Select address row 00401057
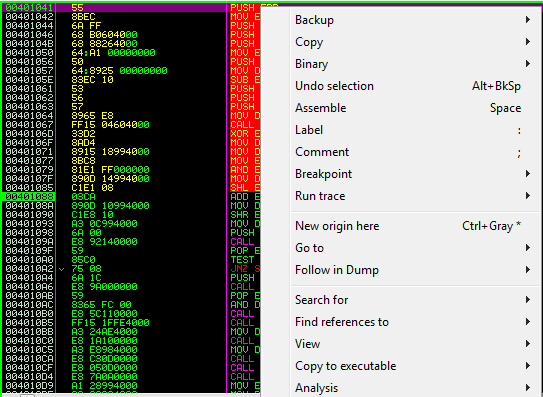Image resolution: width=543 pixels, height=397 pixels. (x=29, y=71)
